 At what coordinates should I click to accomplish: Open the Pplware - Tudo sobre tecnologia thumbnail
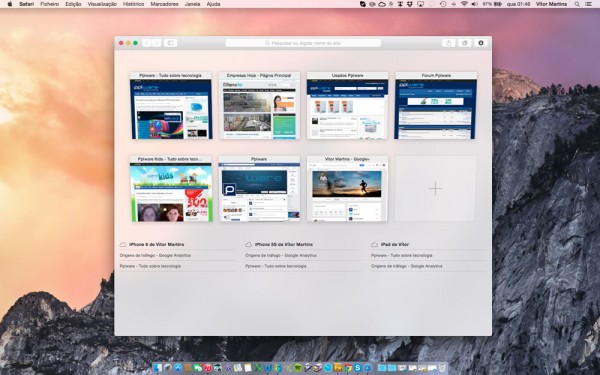point(171,106)
